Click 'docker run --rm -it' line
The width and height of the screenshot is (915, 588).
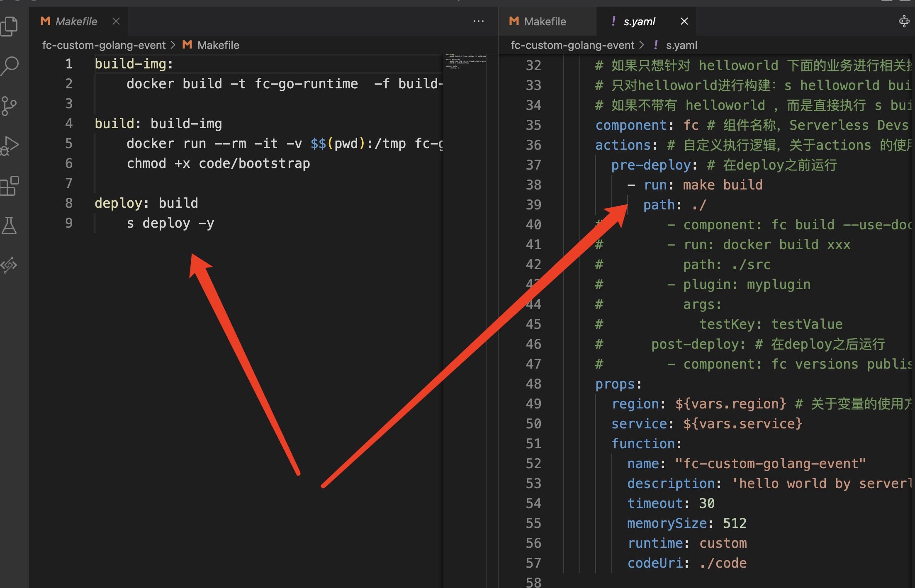click(x=285, y=143)
